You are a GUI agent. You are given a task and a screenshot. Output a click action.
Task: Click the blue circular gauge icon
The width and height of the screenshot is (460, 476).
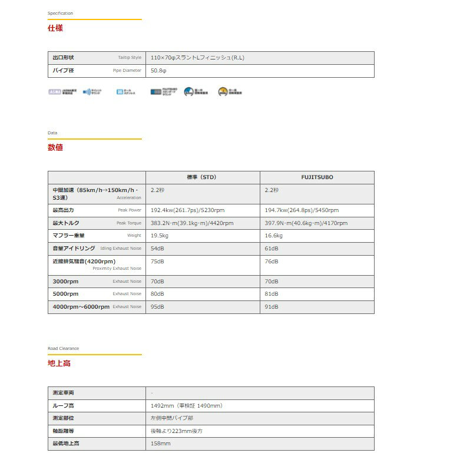188,92
